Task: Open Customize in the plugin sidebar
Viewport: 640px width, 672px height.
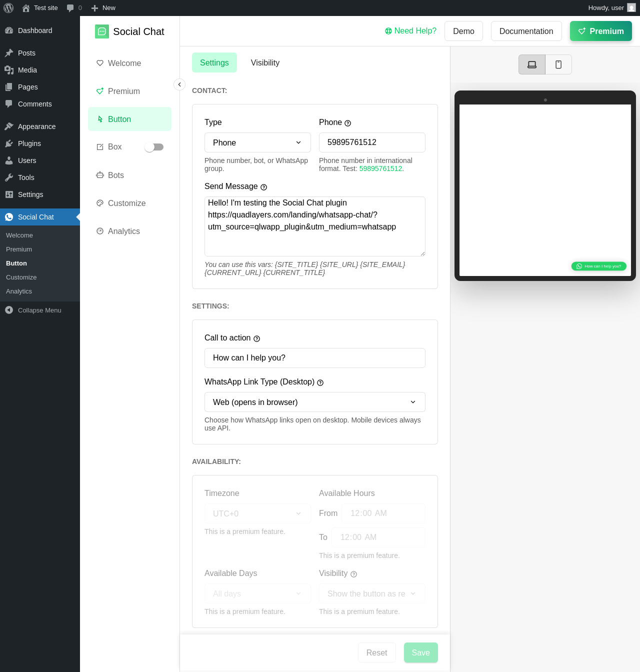Action: 129,203
